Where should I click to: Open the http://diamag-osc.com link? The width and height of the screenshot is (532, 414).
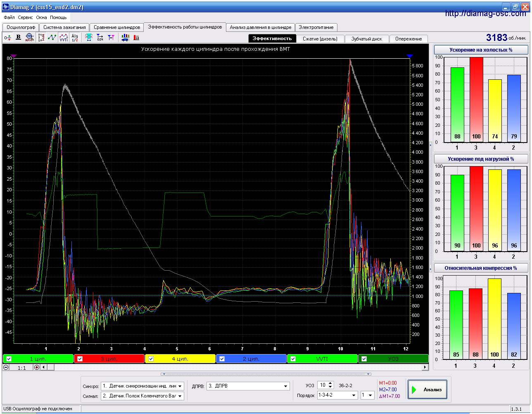tap(486, 14)
